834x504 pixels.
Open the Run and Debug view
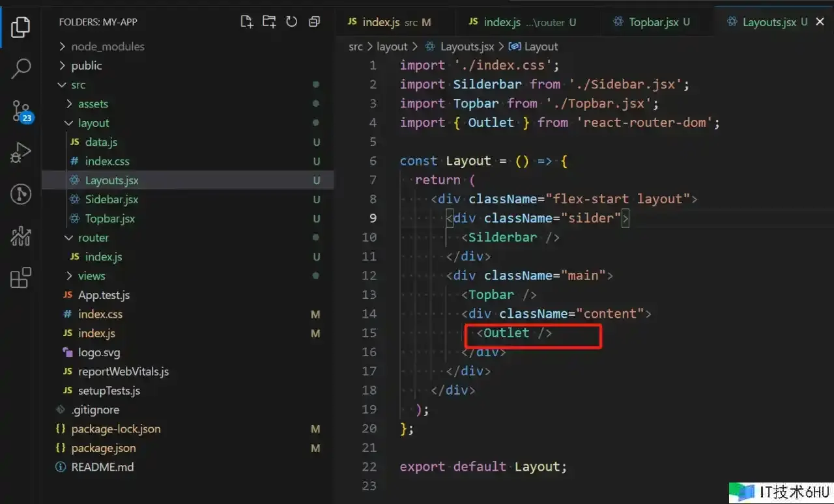21,152
